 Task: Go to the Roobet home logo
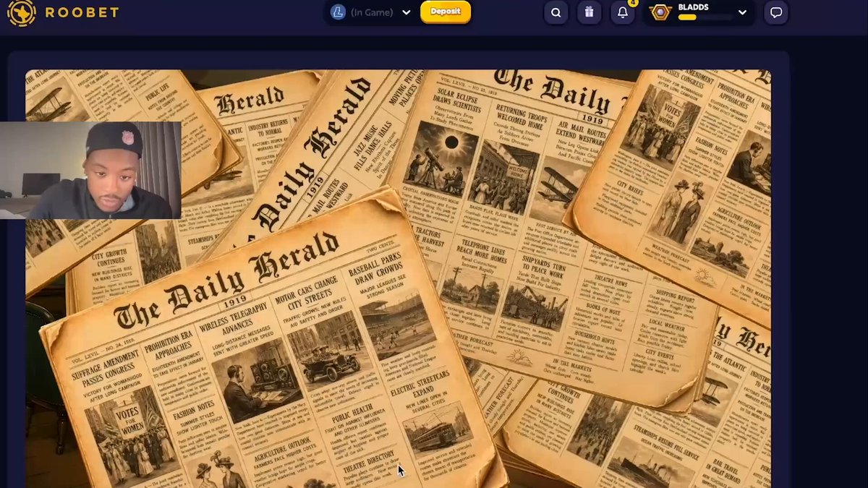pyautogui.click(x=62, y=12)
